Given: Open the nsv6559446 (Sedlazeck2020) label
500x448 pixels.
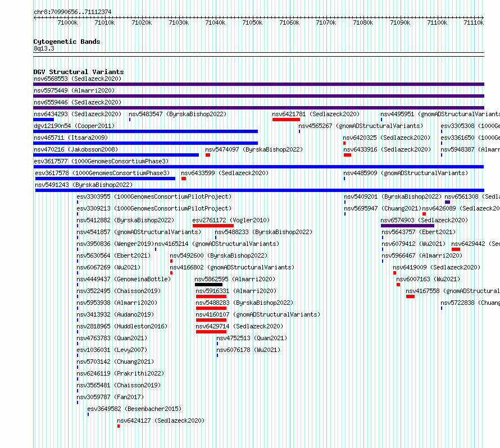Looking at the screenshot, I should tap(78, 102).
